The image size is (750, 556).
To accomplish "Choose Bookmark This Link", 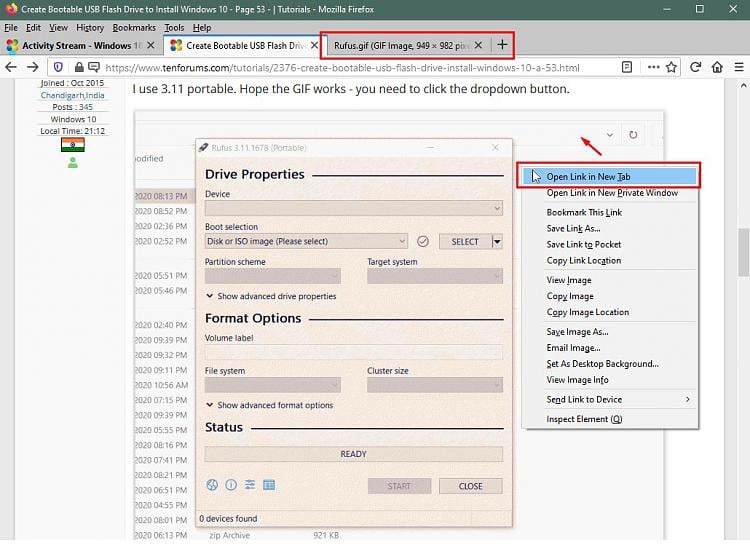I will [610, 212].
